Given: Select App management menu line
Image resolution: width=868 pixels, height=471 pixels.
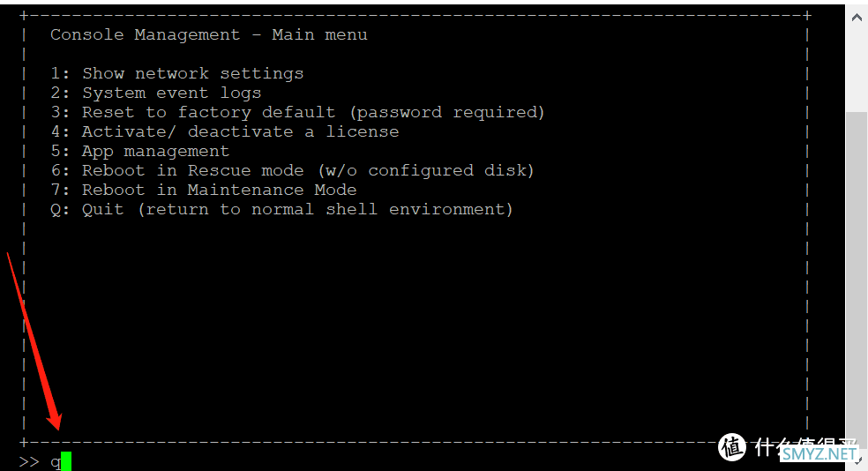Looking at the screenshot, I should 139,151.
